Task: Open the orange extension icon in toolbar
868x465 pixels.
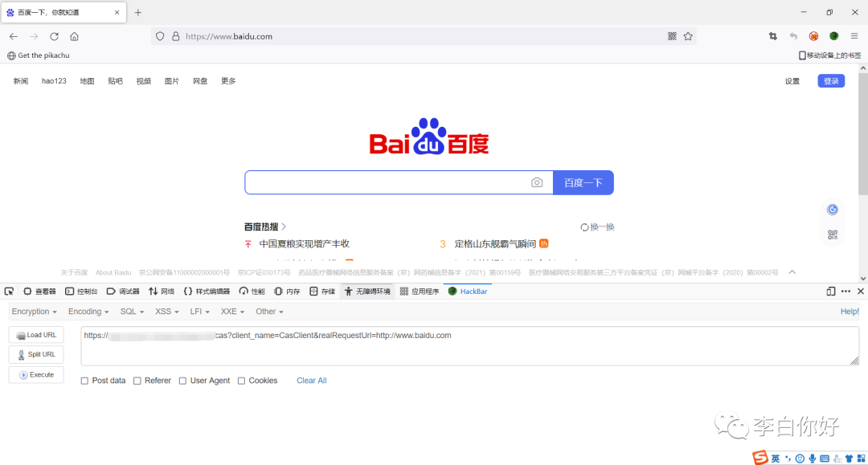Action: point(813,36)
